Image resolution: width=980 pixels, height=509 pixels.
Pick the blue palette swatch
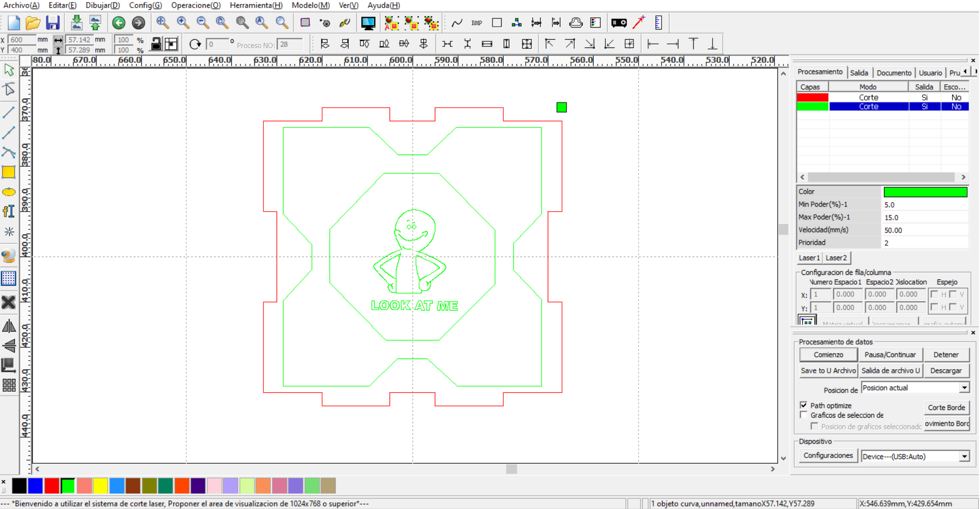coord(35,486)
